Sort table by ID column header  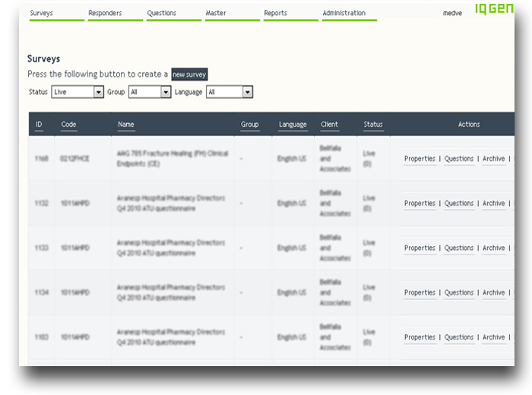tap(39, 125)
